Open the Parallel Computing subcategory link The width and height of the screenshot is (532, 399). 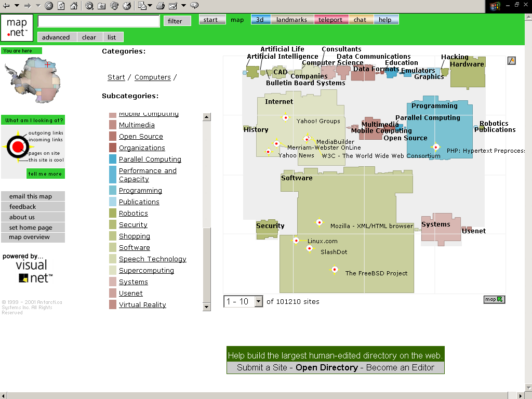pos(150,159)
